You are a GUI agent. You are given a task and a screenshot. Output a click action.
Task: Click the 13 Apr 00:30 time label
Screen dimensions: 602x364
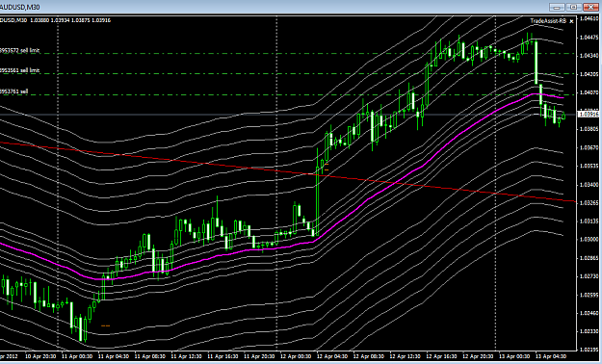pos(514,356)
